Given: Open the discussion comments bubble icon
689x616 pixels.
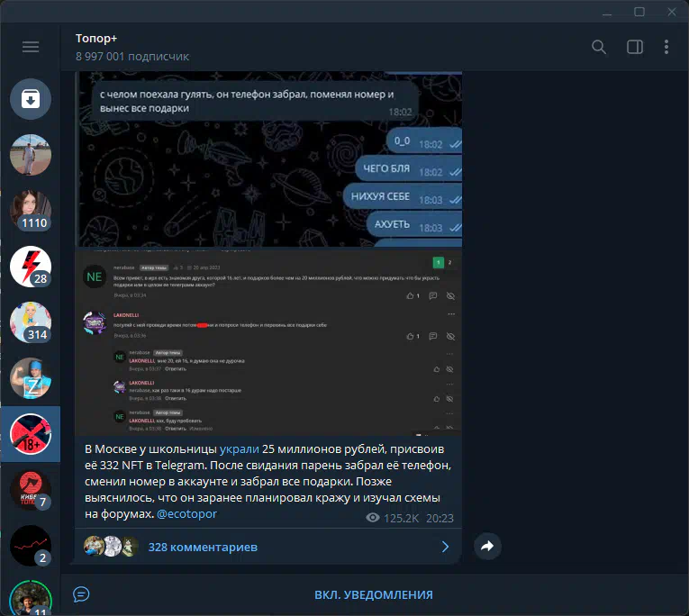Looking at the screenshot, I should 81,594.
